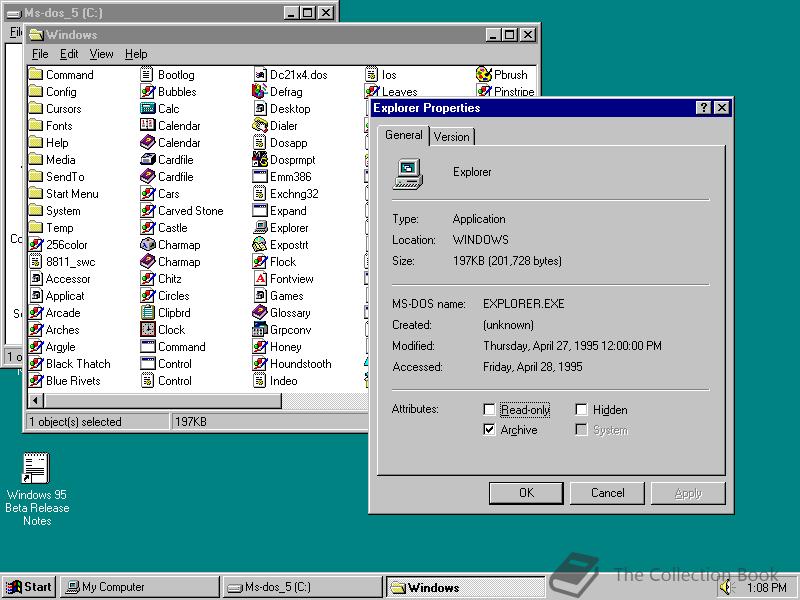Toggle the Read-only attribute checkbox

click(x=489, y=410)
